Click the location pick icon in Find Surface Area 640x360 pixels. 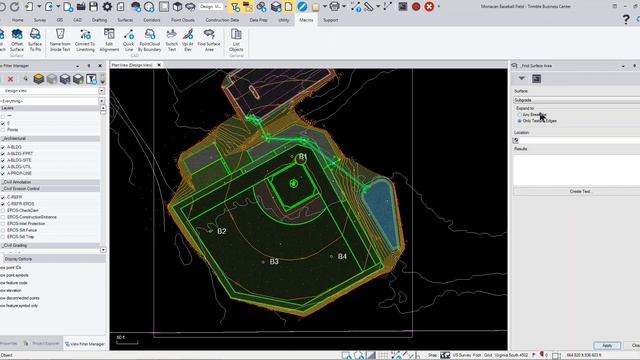516,140
